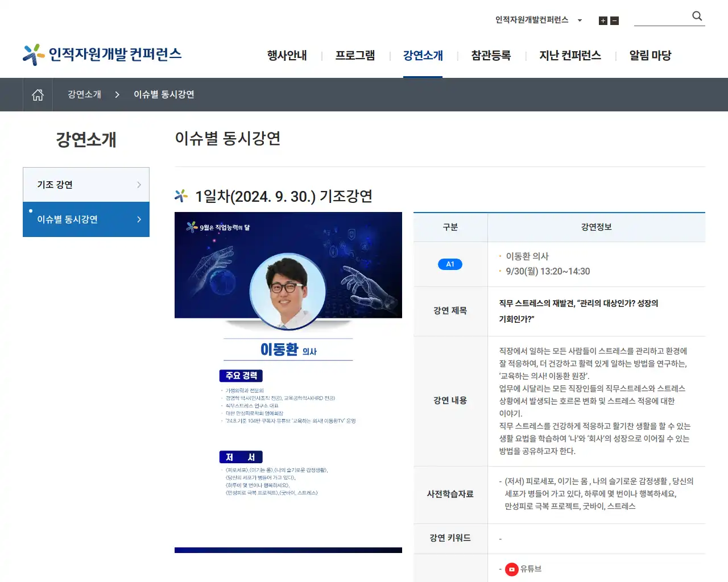Open the 행사안내 menu
728x582 pixels.
287,56
